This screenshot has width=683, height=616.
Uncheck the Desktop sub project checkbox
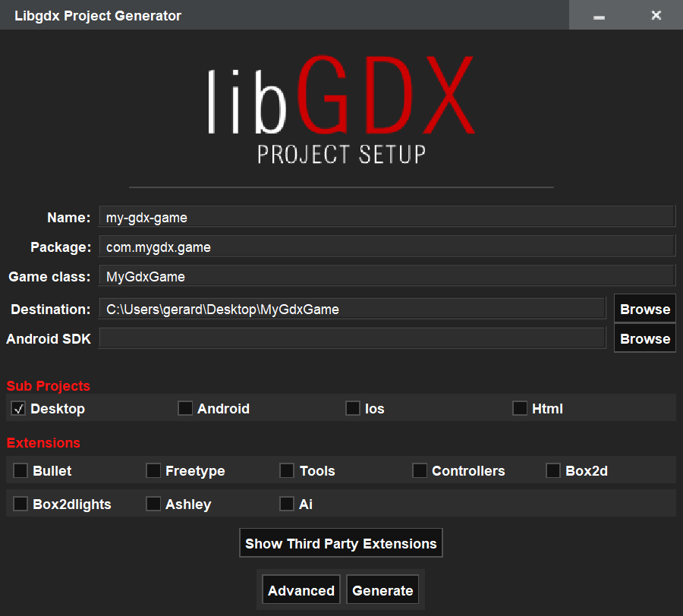click(19, 409)
